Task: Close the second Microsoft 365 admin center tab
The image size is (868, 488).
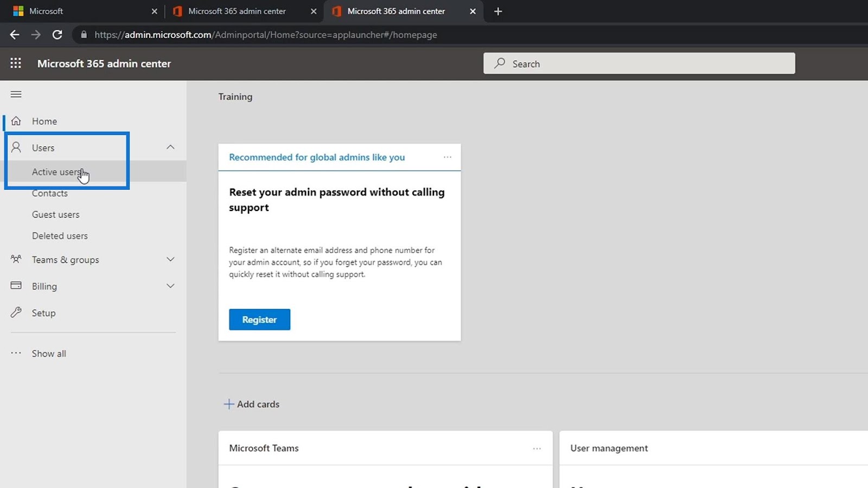Action: [x=314, y=11]
